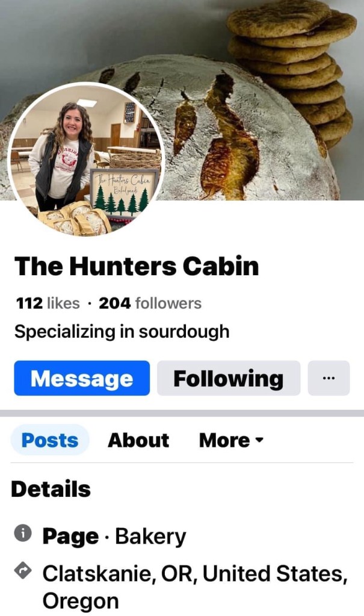Expand the More dropdown menu
The image size is (364, 616).
tap(231, 440)
